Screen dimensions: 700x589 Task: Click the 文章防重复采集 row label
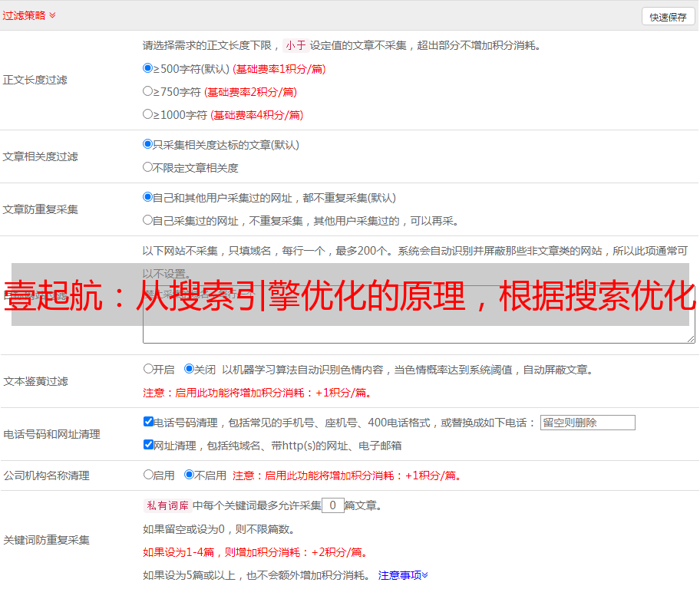(x=40, y=209)
